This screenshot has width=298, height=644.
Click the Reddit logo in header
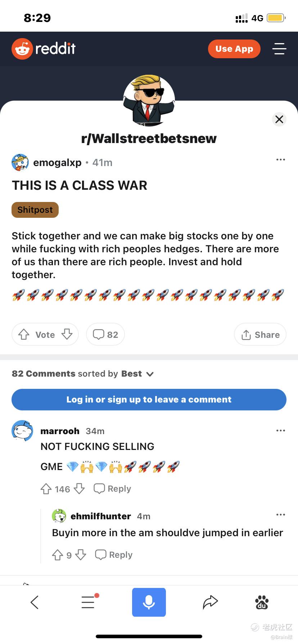click(x=44, y=49)
